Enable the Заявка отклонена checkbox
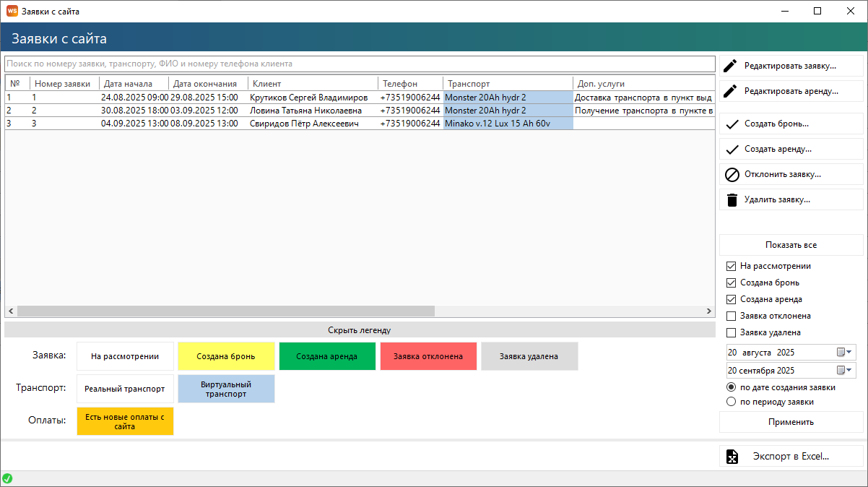 (x=732, y=316)
